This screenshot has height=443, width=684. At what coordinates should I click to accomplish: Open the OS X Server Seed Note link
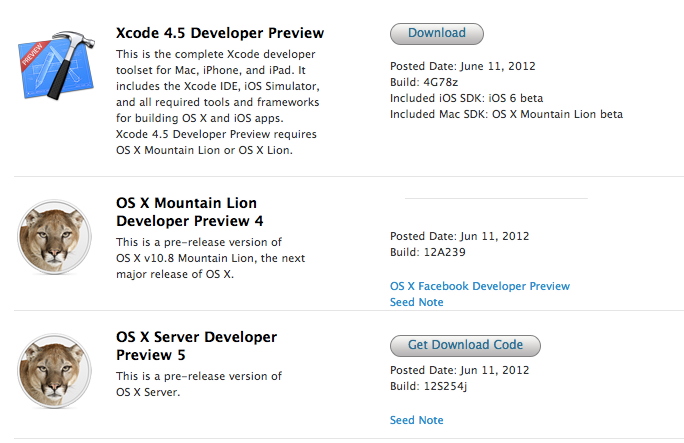(x=417, y=420)
